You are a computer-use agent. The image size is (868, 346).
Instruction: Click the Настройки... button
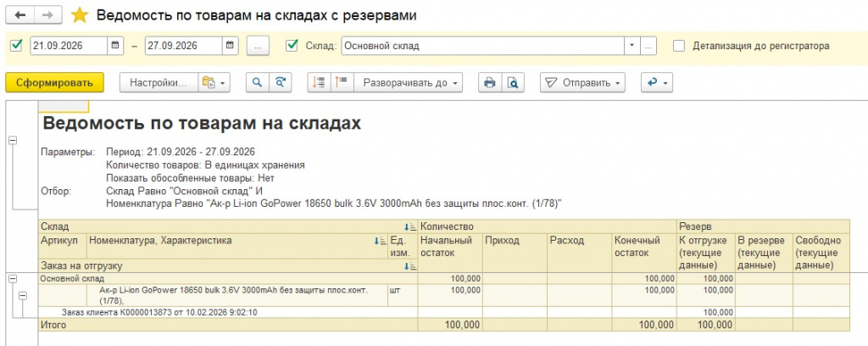coord(159,82)
